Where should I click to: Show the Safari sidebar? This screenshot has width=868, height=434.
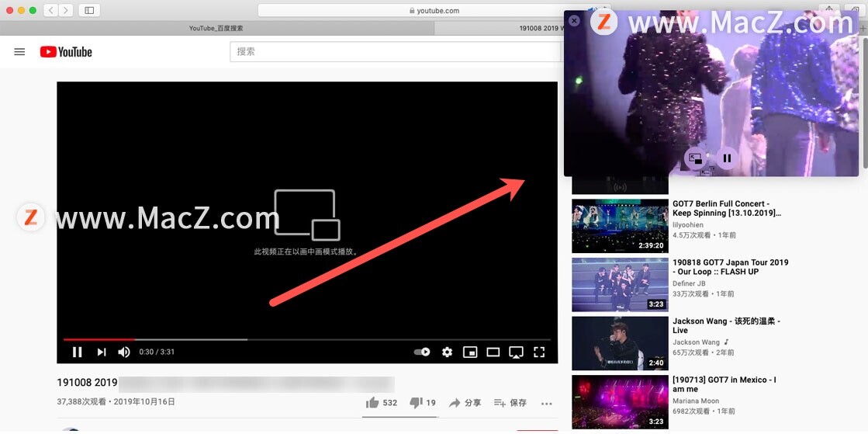pos(90,10)
